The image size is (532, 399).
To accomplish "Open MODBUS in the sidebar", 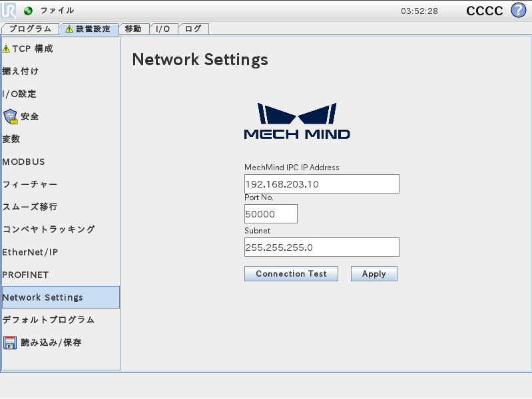I will click(x=61, y=162).
